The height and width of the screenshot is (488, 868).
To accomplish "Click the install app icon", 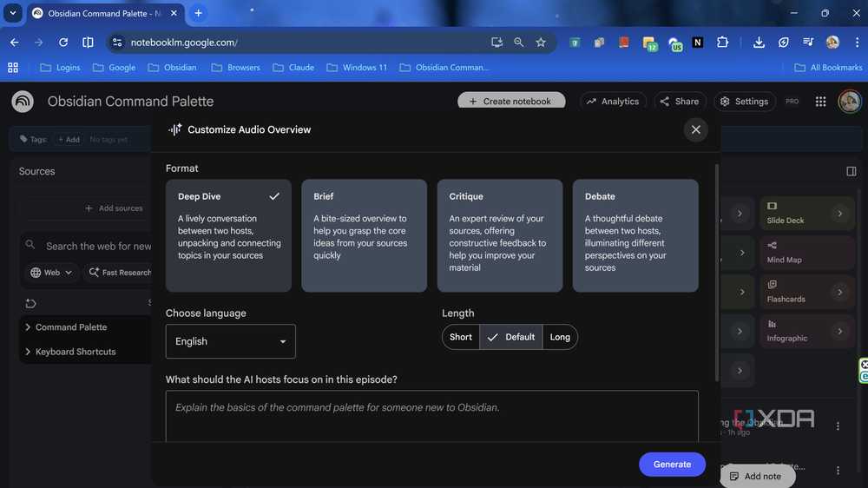I will tap(496, 42).
